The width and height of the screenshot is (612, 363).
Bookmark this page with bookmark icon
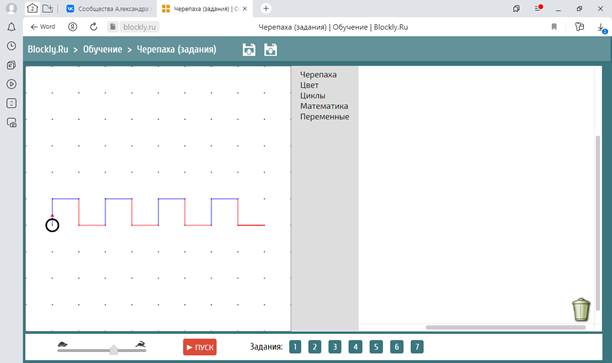[554, 27]
